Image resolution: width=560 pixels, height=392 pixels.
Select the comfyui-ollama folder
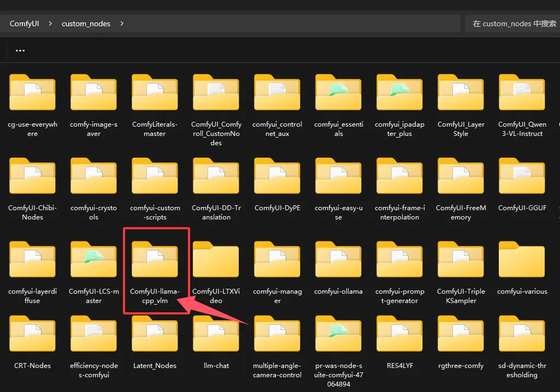coord(339,259)
